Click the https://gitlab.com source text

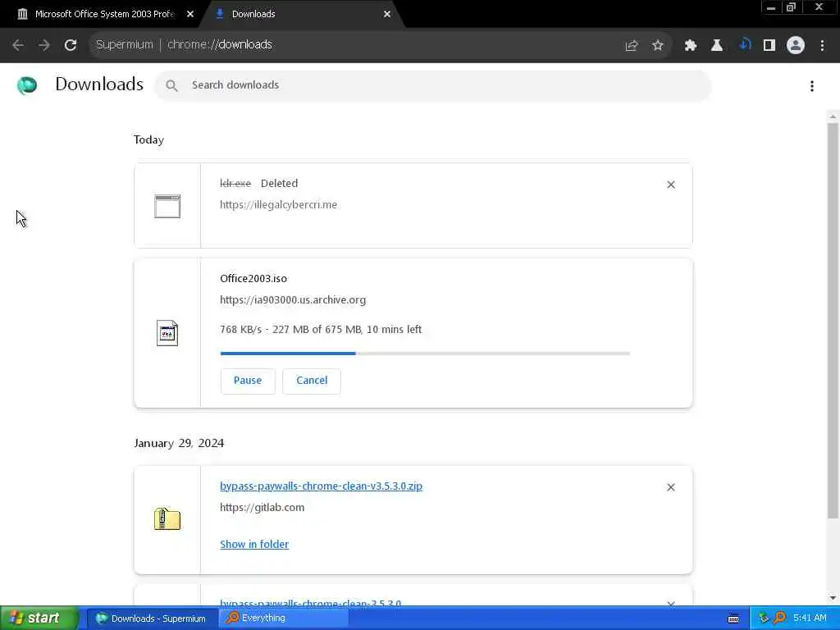(262, 507)
